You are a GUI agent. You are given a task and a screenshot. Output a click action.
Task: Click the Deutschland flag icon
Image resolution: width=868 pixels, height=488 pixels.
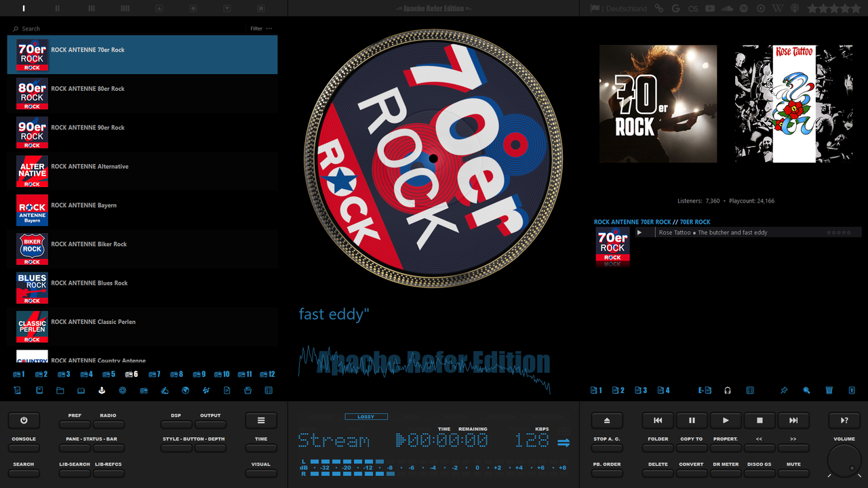point(595,8)
